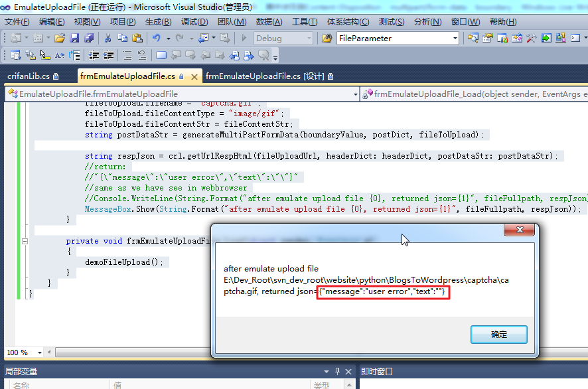This screenshot has width=588, height=389.
Task: Click the Redo arrow icon
Action: click(180, 39)
